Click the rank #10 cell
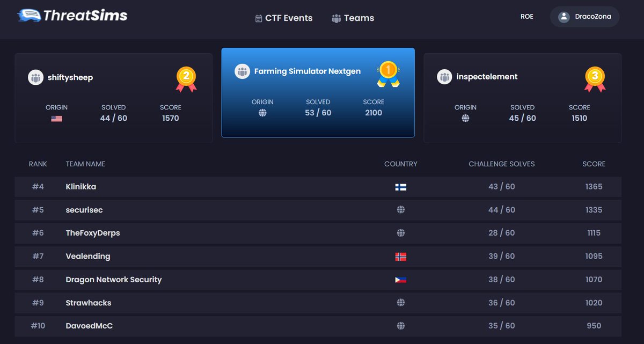 pos(38,326)
